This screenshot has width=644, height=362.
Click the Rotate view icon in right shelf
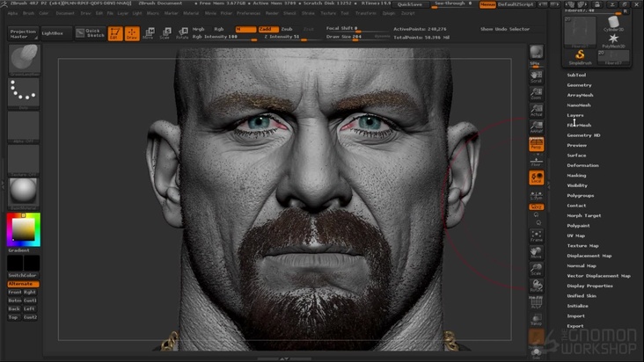(x=536, y=286)
